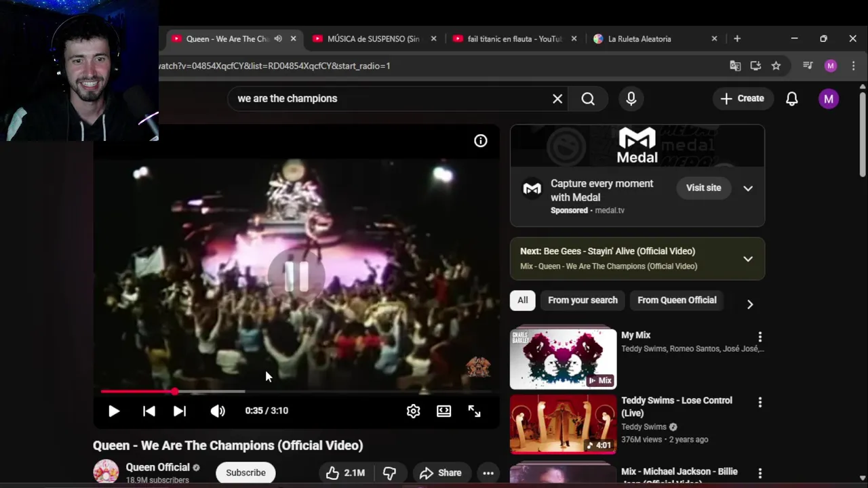This screenshot has width=868, height=488.
Task: Mute audio on Queen browser tab
Action: 278,39
